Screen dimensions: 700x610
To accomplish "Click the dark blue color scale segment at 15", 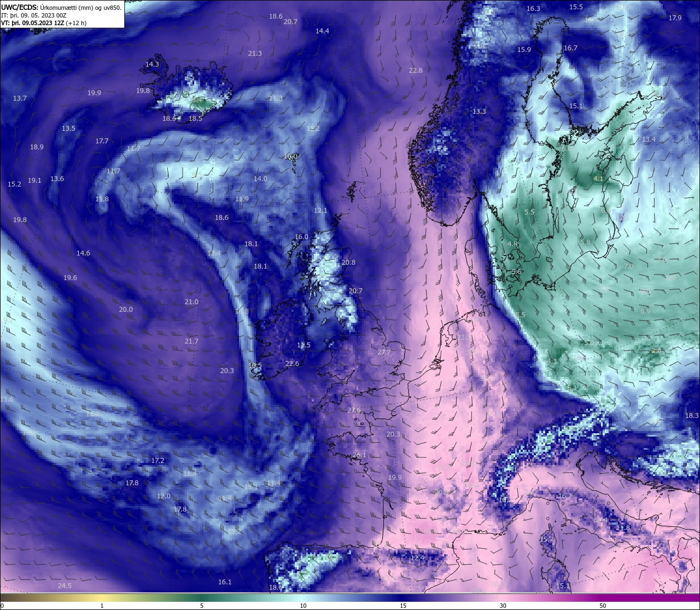I will click(403, 597).
